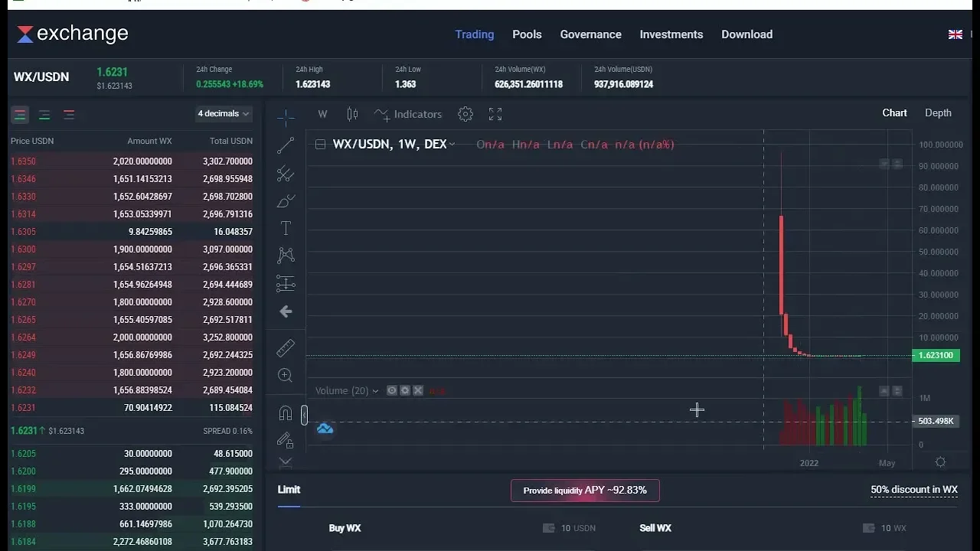Toggle magnet mode for drawings
The image size is (980, 551).
pos(286,413)
